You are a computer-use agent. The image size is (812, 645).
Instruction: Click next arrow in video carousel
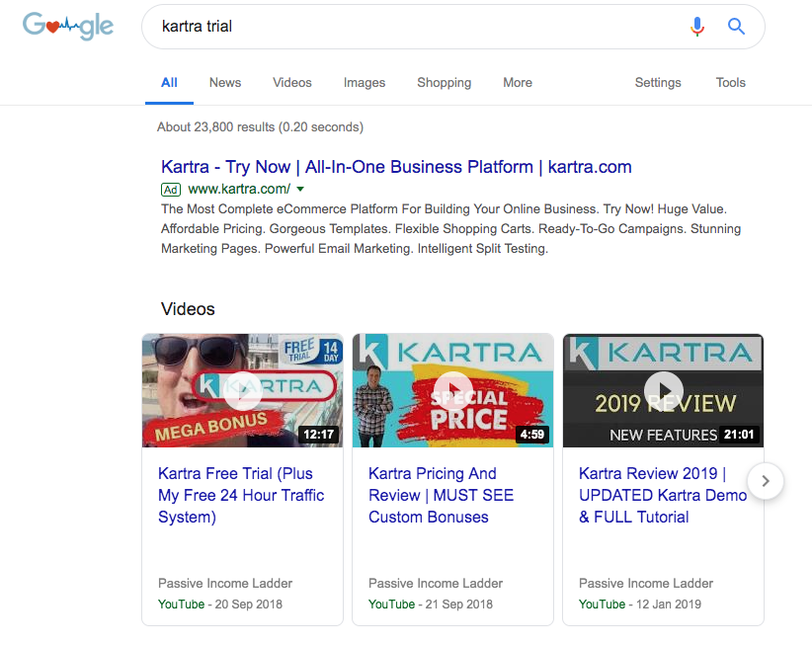click(x=767, y=481)
